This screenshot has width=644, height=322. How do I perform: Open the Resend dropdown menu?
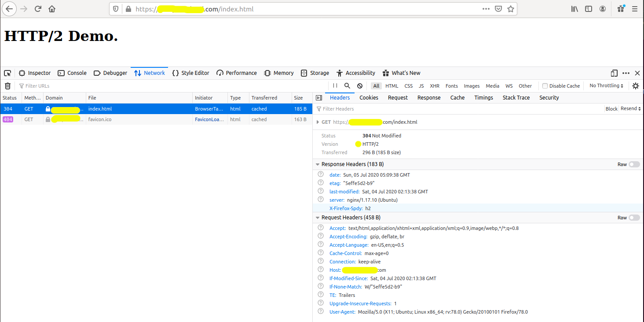(631, 109)
